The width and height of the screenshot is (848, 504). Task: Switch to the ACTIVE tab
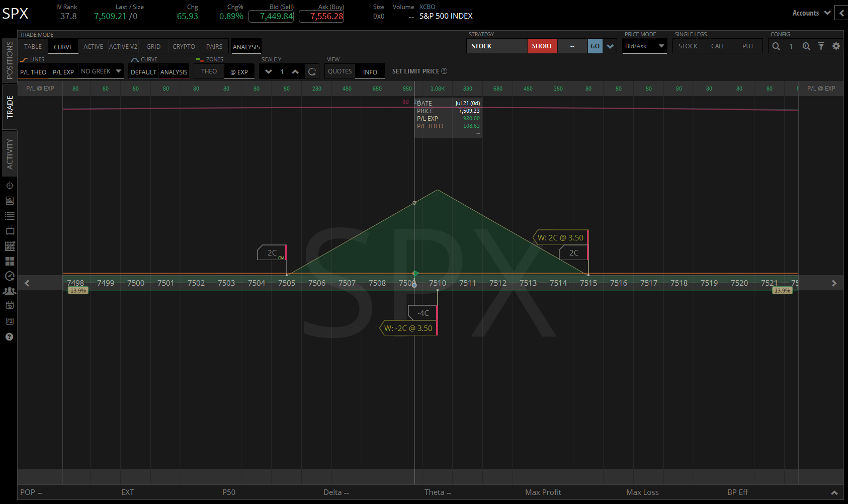(93, 47)
